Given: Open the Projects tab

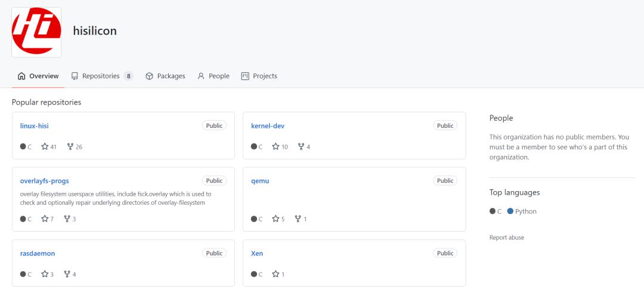Looking at the screenshot, I should click(259, 76).
